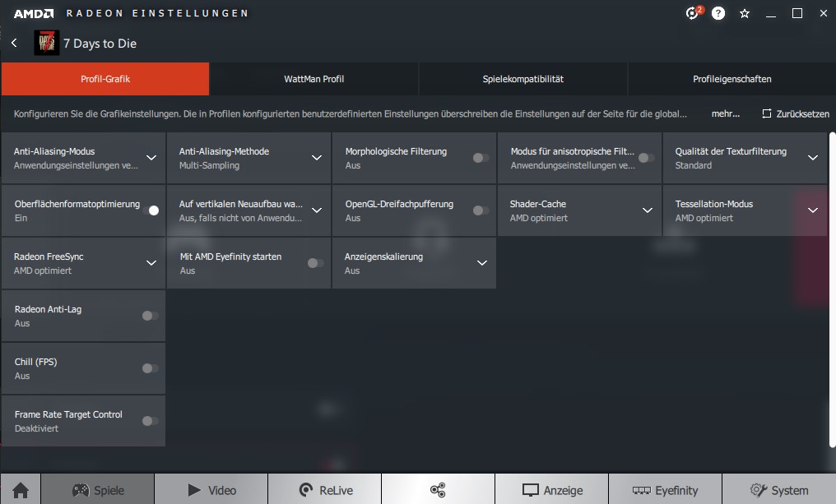Open the Eyefinity tab

click(665, 490)
